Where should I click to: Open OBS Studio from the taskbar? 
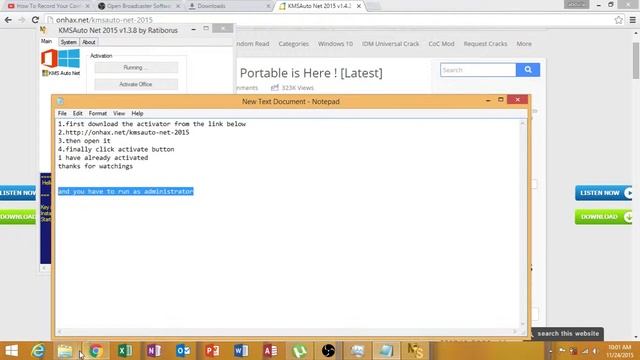pyautogui.click(x=328, y=351)
